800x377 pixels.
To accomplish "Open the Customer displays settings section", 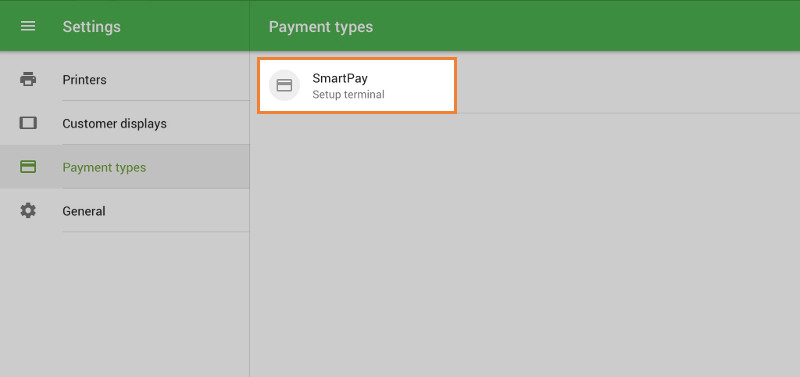I will (124, 123).
